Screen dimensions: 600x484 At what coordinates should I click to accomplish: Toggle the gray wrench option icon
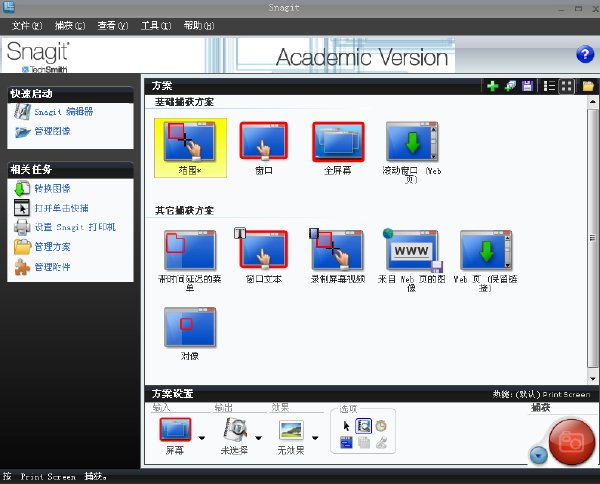tap(381, 443)
